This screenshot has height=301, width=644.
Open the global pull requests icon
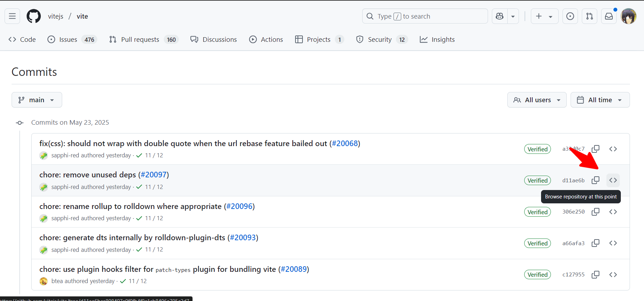click(x=590, y=16)
